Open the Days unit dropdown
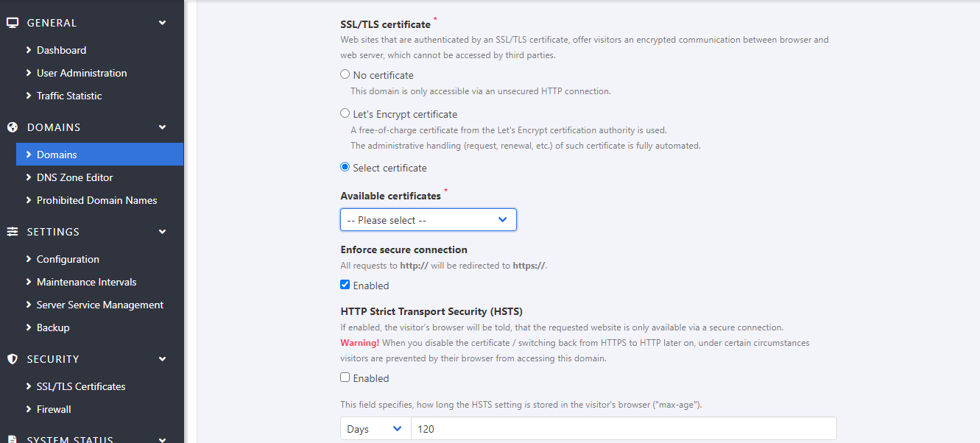This screenshot has height=443, width=980. (375, 429)
